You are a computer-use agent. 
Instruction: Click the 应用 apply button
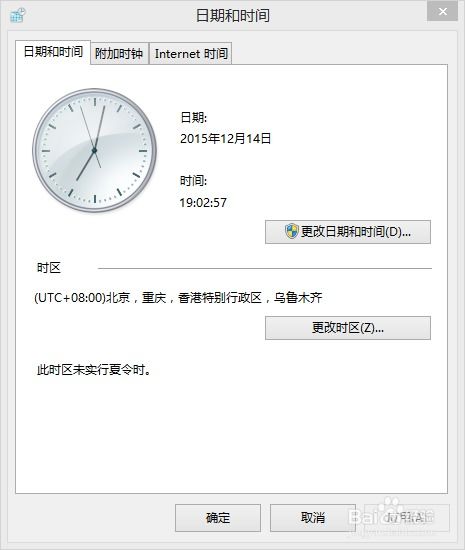[407, 518]
